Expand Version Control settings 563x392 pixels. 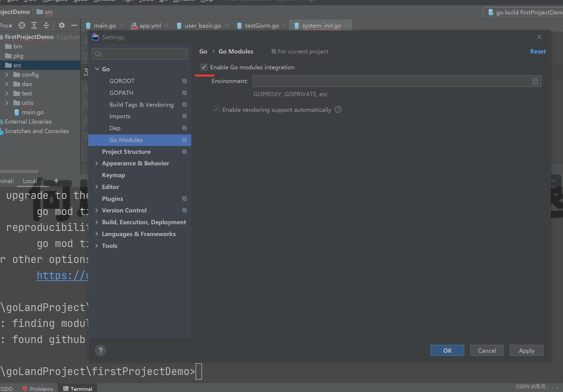pyautogui.click(x=97, y=210)
